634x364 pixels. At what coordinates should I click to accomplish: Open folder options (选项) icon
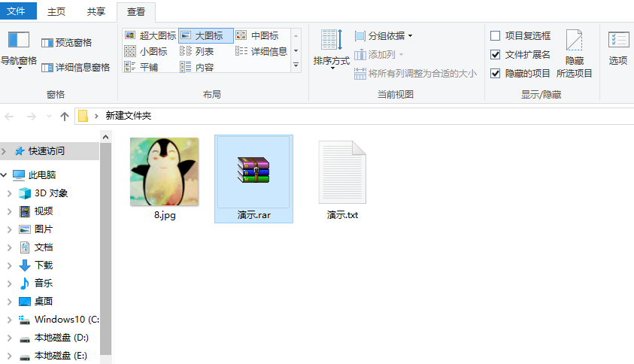[x=618, y=50]
